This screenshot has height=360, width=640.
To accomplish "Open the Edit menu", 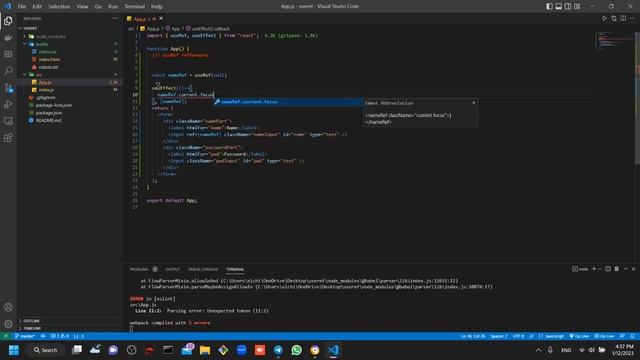I will pyautogui.click(x=37, y=6).
